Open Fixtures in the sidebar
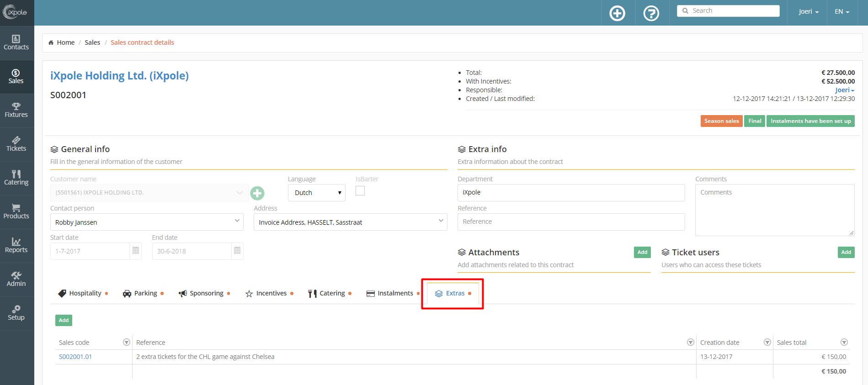This screenshot has height=385, width=868. coord(16,111)
